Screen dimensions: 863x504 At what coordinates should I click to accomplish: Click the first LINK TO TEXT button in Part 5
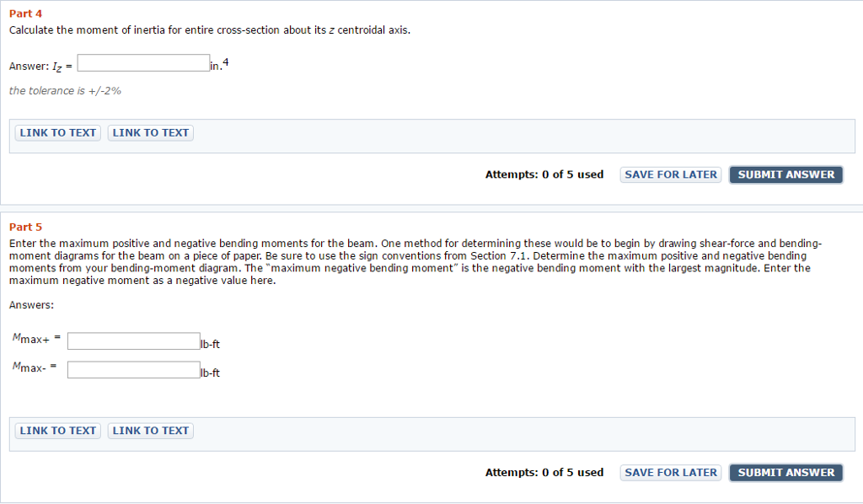pyautogui.click(x=57, y=430)
